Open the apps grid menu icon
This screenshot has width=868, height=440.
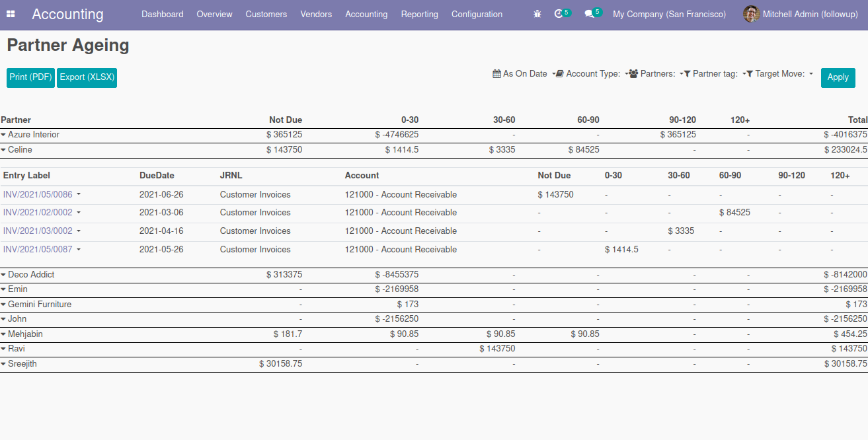[11, 14]
